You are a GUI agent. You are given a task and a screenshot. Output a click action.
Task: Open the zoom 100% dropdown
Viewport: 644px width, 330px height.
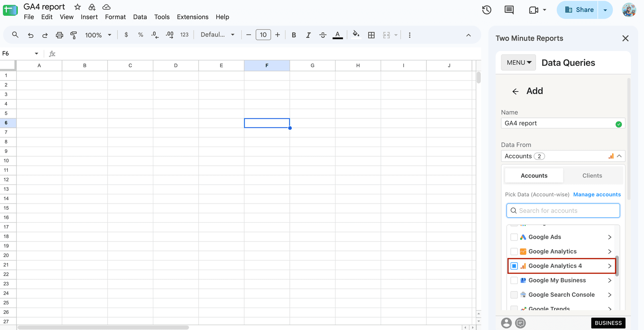[x=98, y=35]
